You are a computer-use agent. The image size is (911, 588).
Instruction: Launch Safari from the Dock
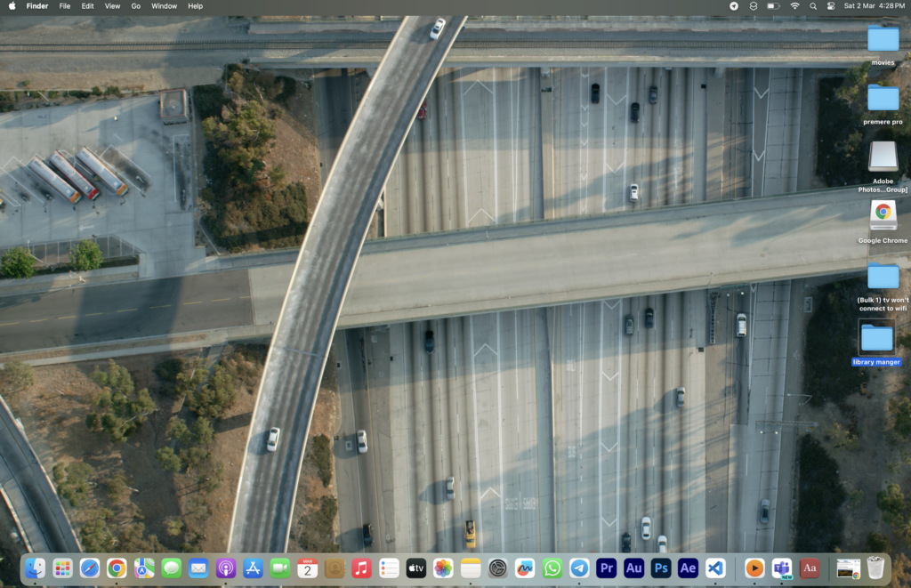point(88,568)
